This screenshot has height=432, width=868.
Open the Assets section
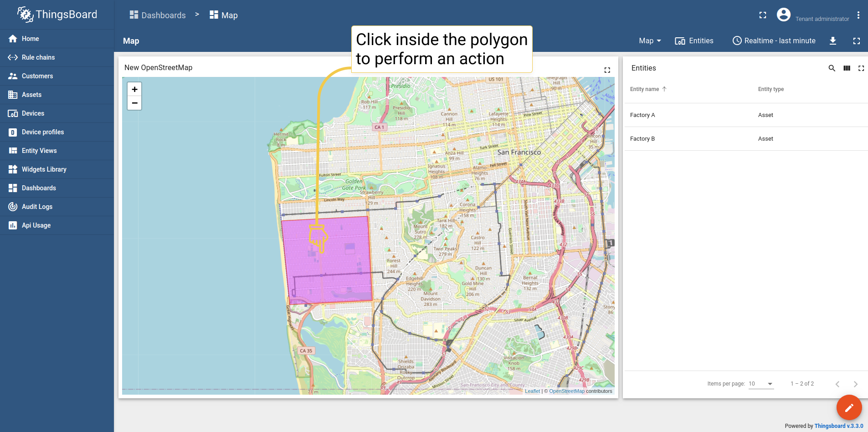point(57,95)
